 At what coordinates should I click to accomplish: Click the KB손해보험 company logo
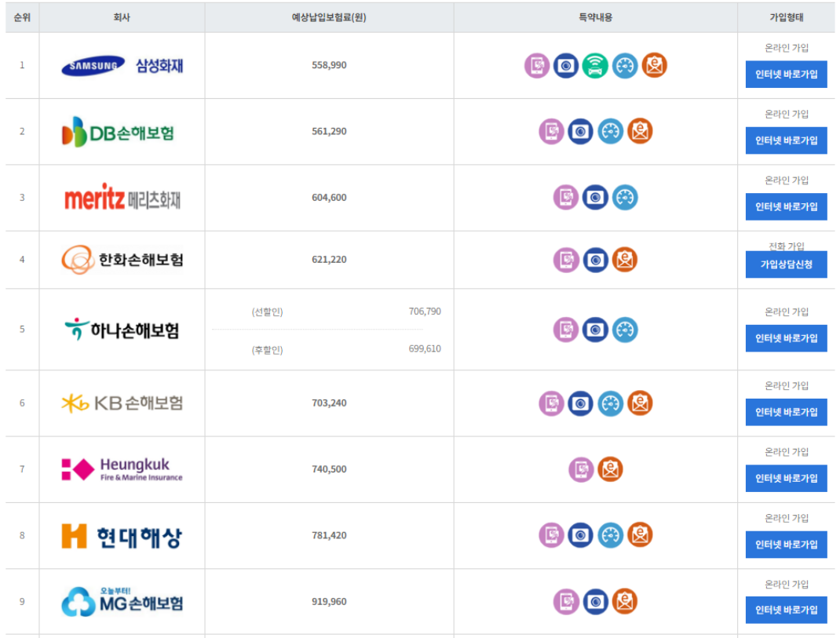(x=122, y=403)
